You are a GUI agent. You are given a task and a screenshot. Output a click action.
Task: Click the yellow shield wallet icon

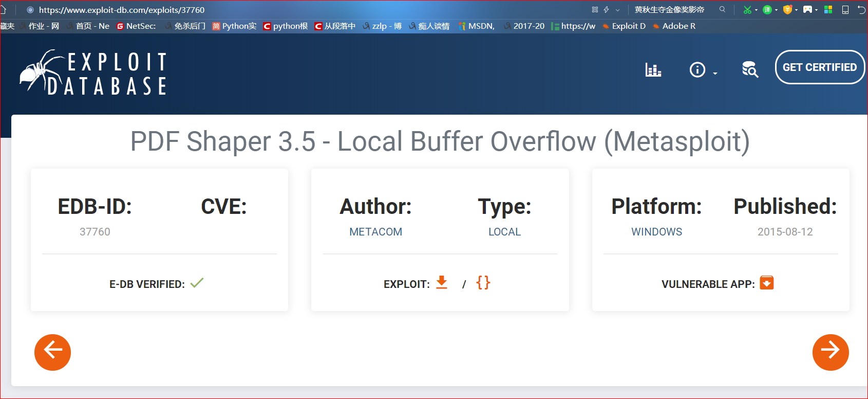click(x=787, y=10)
